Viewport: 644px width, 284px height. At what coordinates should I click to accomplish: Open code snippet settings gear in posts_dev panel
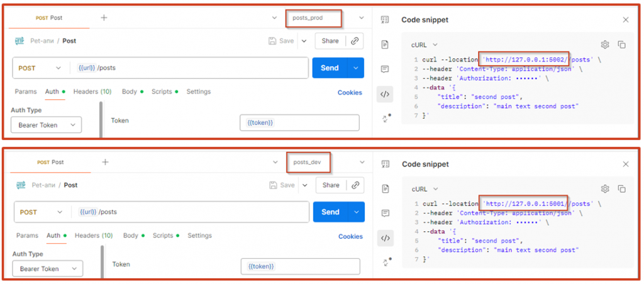coord(605,188)
